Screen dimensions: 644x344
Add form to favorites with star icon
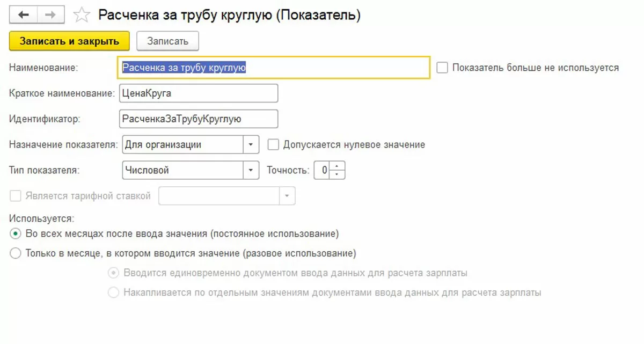click(x=82, y=16)
